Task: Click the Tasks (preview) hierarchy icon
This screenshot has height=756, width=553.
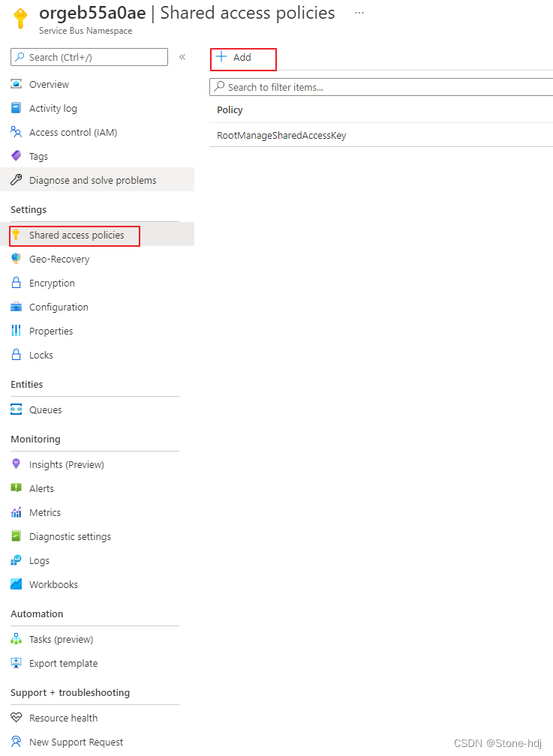Action: [16, 639]
